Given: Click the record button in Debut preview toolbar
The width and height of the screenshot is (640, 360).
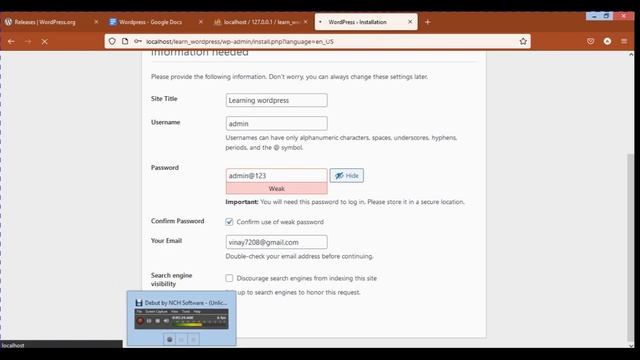Looking at the screenshot, I should pyautogui.click(x=140, y=321).
